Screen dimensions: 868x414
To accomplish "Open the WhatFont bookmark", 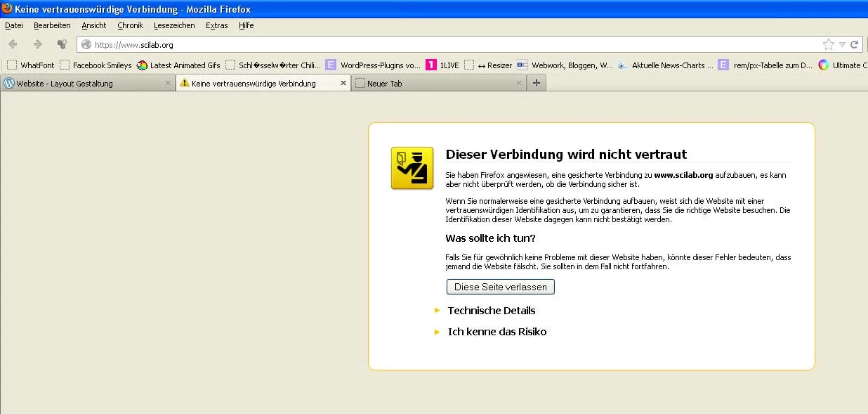I will 31,65.
